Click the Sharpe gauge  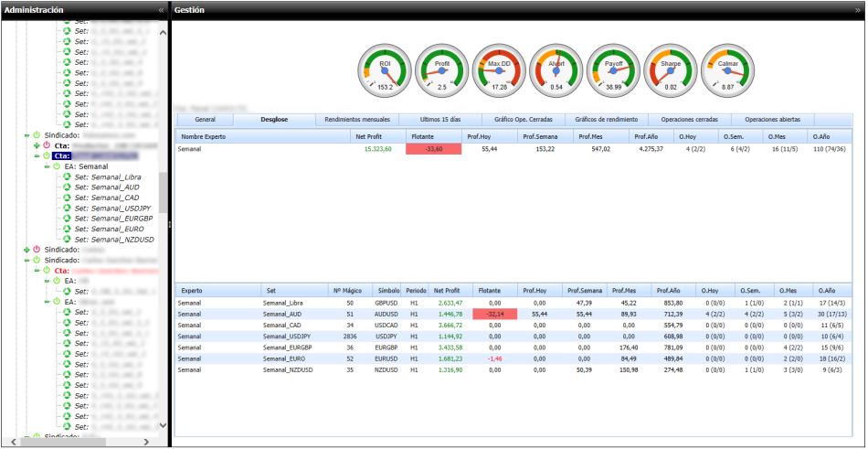tap(670, 70)
